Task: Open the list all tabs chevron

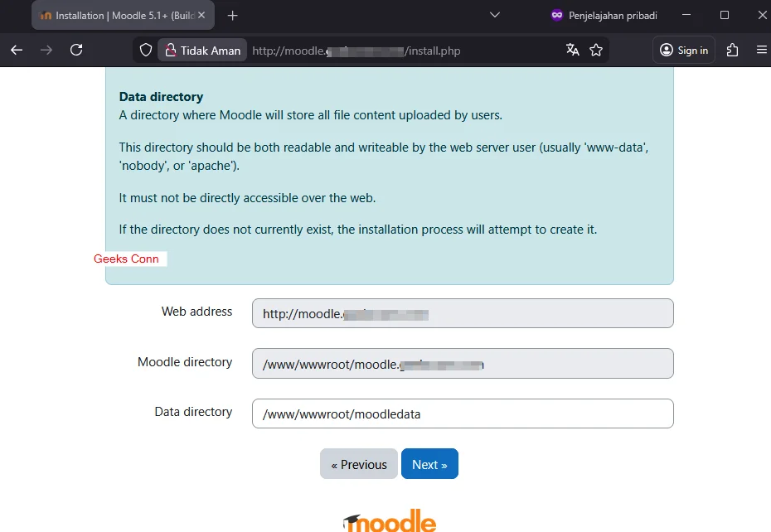Action: pyautogui.click(x=495, y=15)
